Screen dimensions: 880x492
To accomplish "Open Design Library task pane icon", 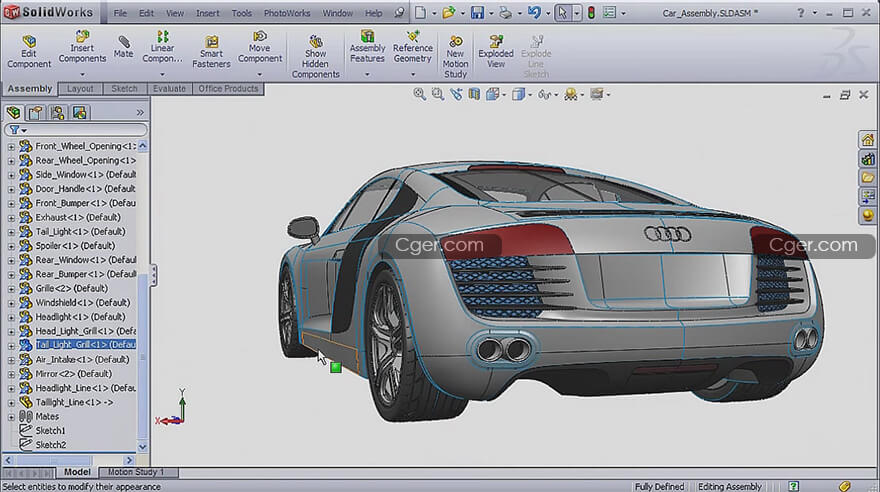I will pos(868,159).
